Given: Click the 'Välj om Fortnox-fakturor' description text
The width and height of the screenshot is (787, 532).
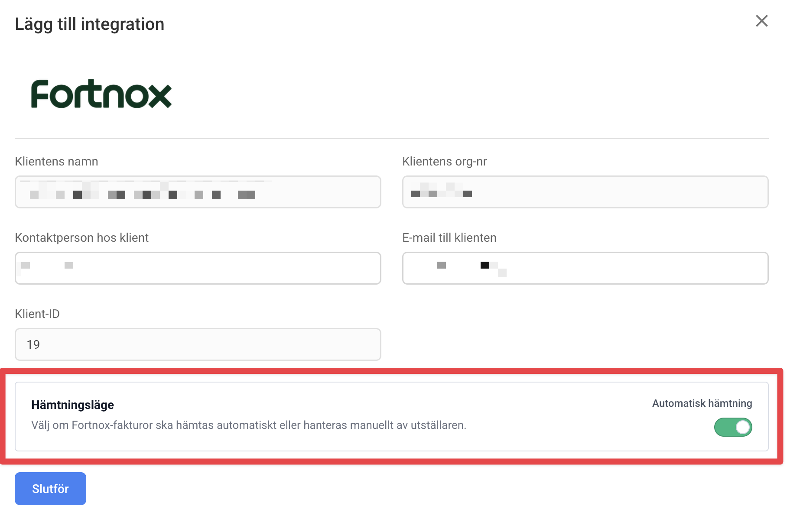Looking at the screenshot, I should click(249, 425).
